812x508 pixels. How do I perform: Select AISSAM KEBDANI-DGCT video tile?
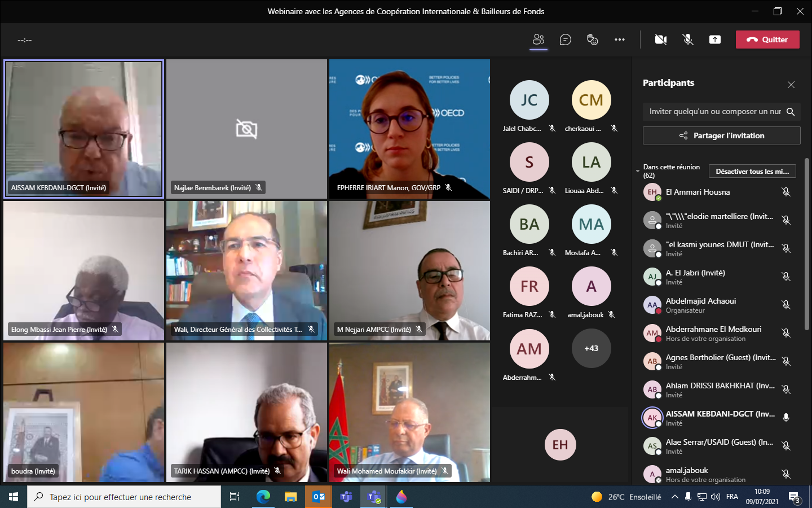pyautogui.click(x=84, y=129)
